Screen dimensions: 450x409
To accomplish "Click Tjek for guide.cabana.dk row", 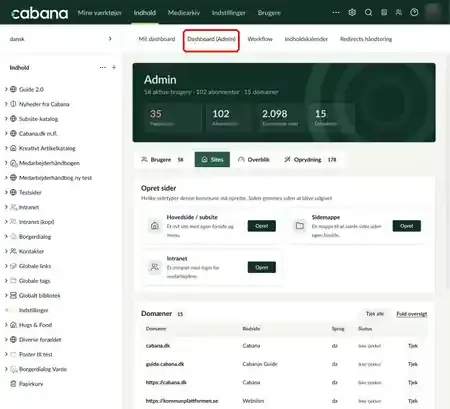I will pos(413,364).
